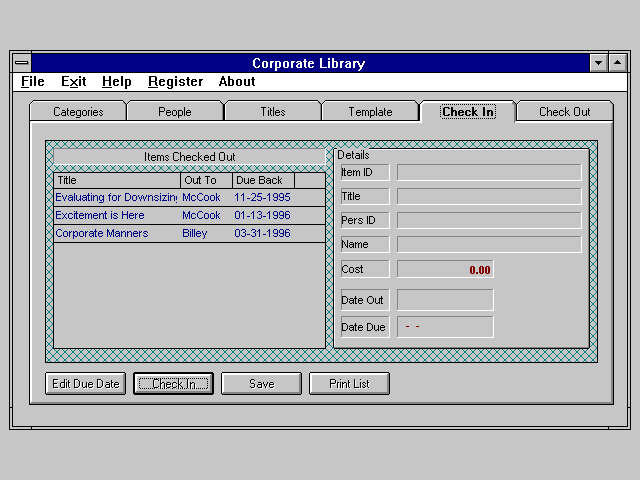Click the Save button

(261, 384)
